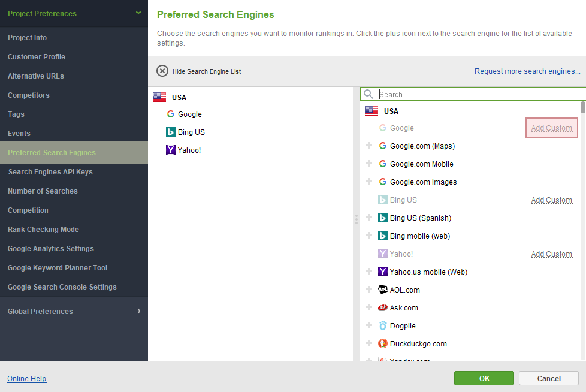Click the Yahoo.us mobile (Web) logo icon
This screenshot has width=586, height=392.
coord(383,272)
